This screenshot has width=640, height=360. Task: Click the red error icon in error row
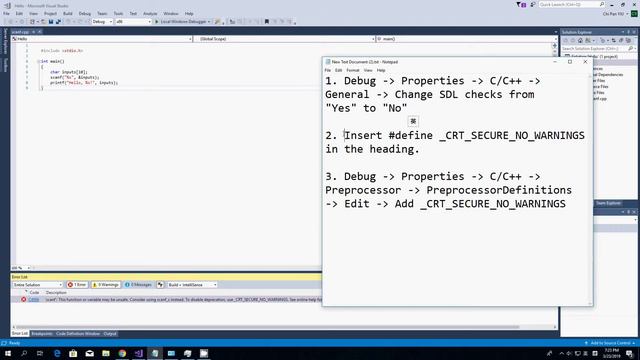[23, 300]
